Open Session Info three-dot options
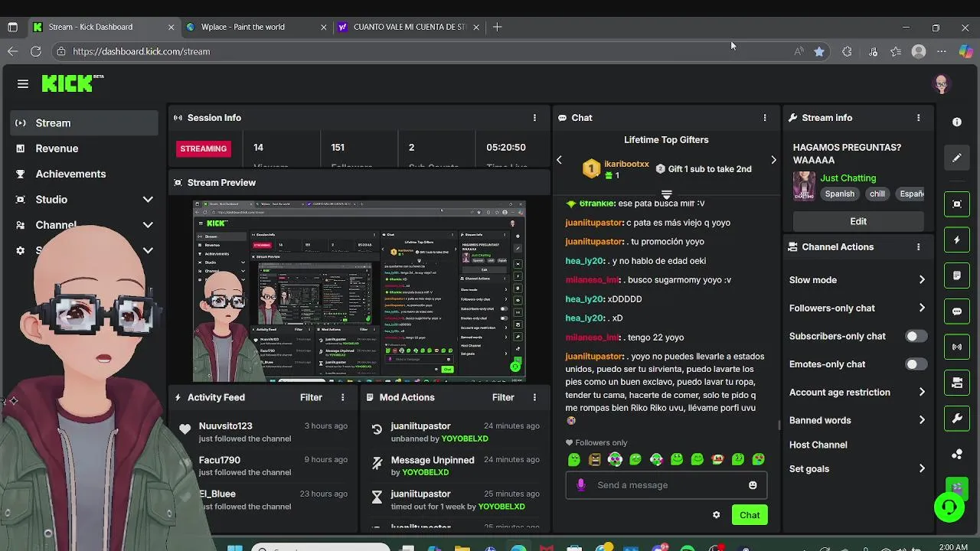This screenshot has width=980, height=551. click(534, 118)
